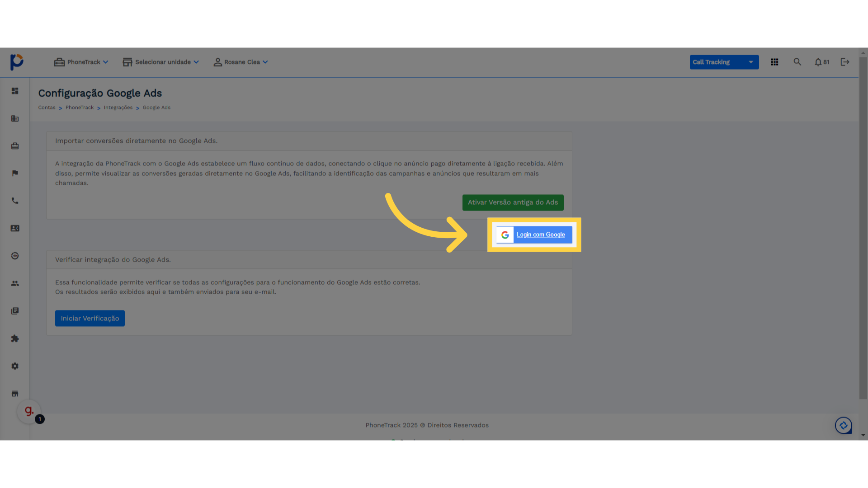Screen dimensions: 868x488
Task: Click the scrollbar down arrow
Action: click(863, 435)
